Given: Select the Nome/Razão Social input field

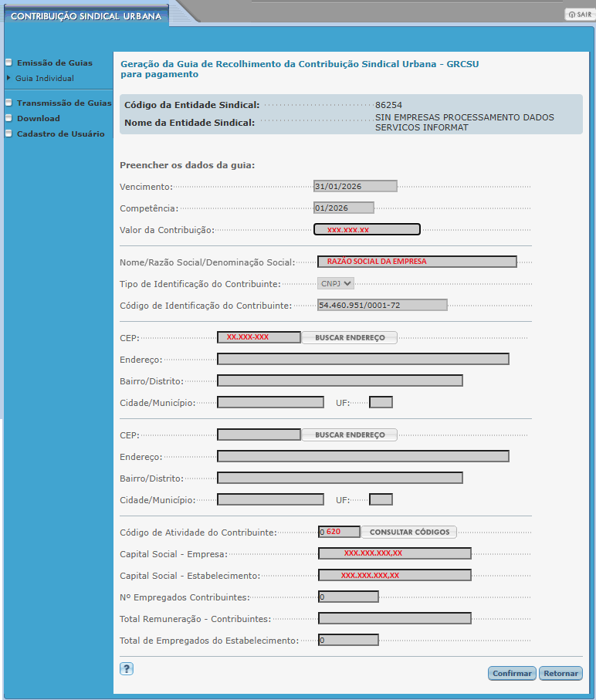Looking at the screenshot, I should pyautogui.click(x=417, y=262).
